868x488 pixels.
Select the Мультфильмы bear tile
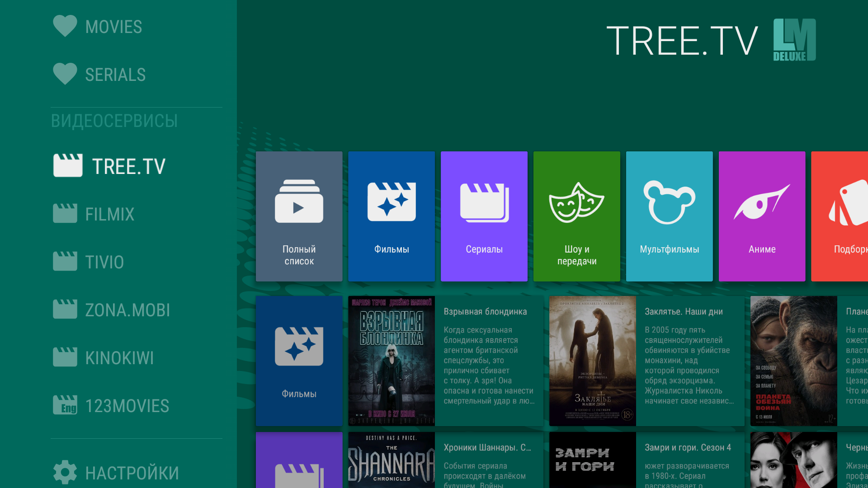tap(669, 216)
